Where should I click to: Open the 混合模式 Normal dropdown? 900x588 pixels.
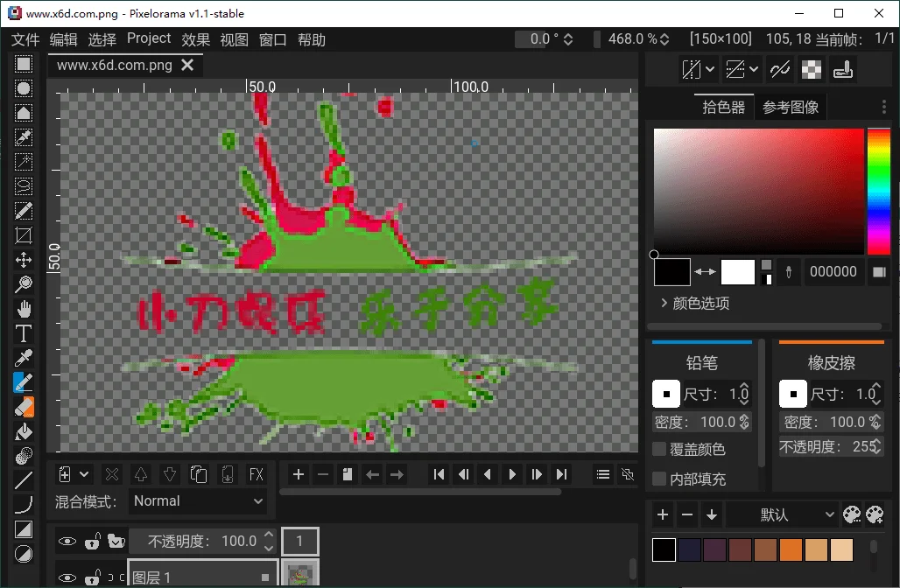[x=199, y=500]
